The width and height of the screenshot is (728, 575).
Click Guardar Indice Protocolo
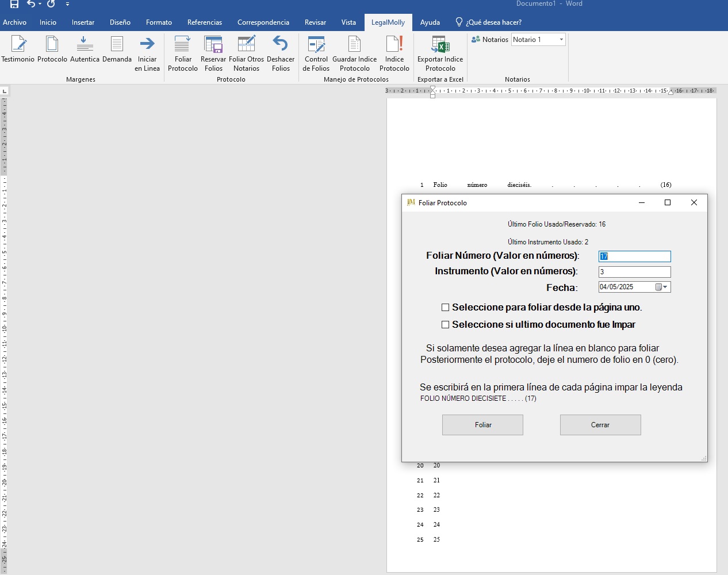[x=355, y=53]
